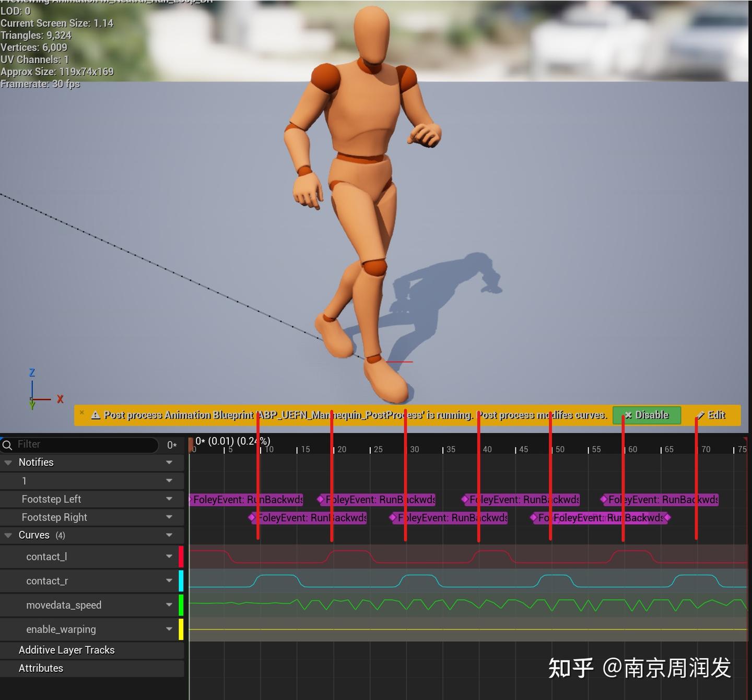Click the 'Vertices: 6,009' viewport stat
This screenshot has height=700, width=752.
coord(34,48)
